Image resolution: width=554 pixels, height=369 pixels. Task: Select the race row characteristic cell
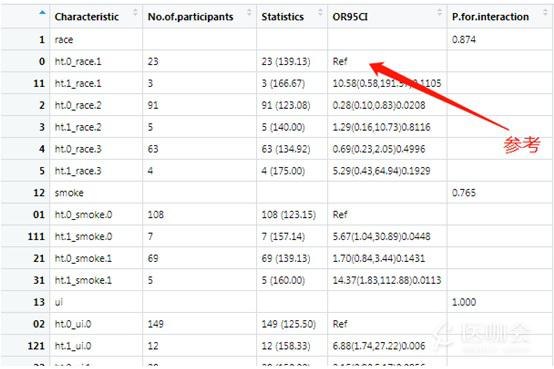[96, 39]
